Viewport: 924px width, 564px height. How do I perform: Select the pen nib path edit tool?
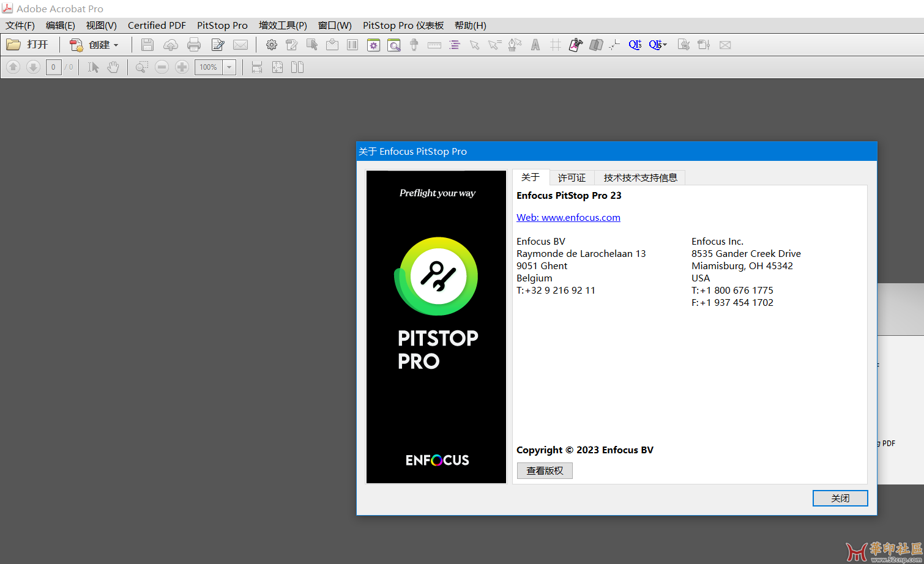(515, 45)
